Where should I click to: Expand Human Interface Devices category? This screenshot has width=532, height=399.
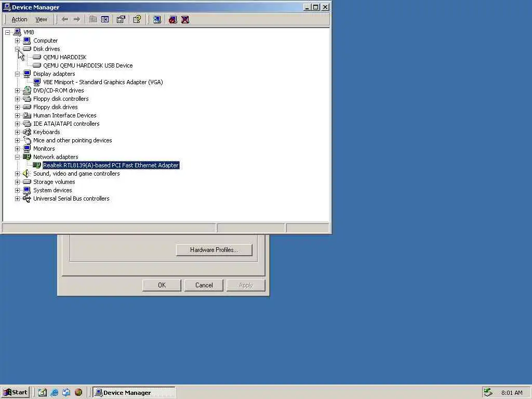[x=17, y=116]
